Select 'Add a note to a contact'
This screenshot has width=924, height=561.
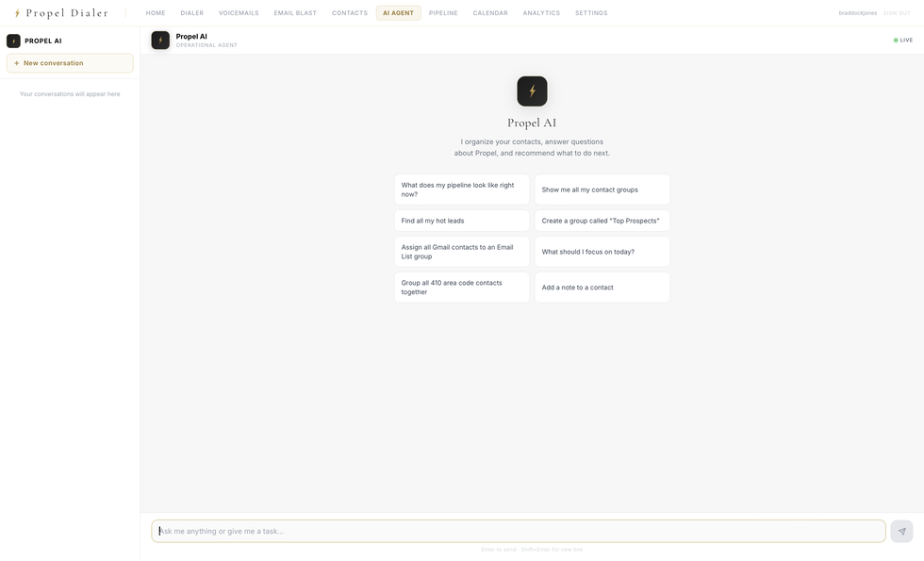tap(602, 287)
